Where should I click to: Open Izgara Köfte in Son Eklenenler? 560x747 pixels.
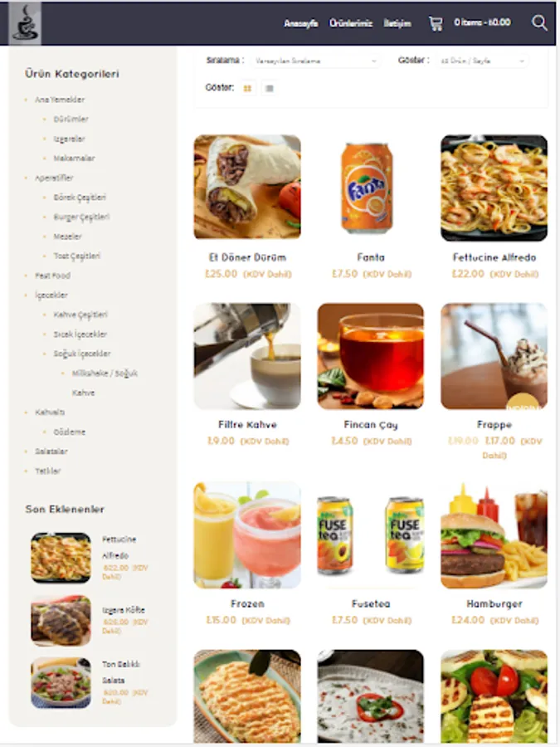pyautogui.click(x=124, y=610)
